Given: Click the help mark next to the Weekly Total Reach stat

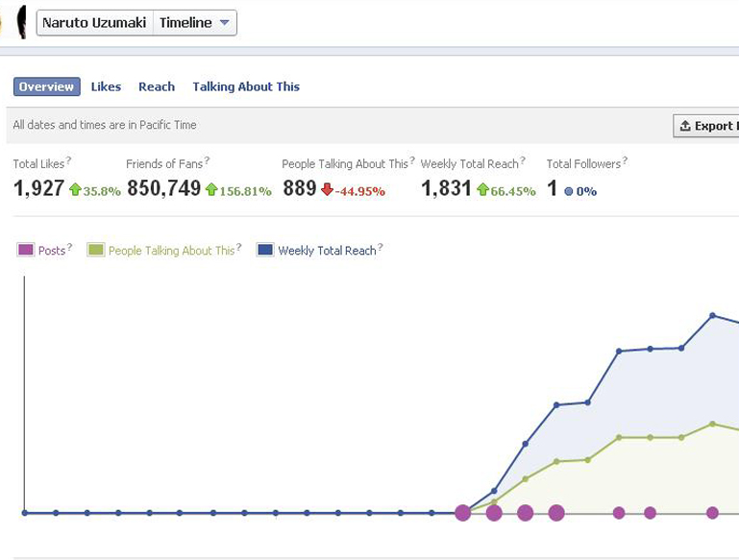Looking at the screenshot, I should point(522,160).
